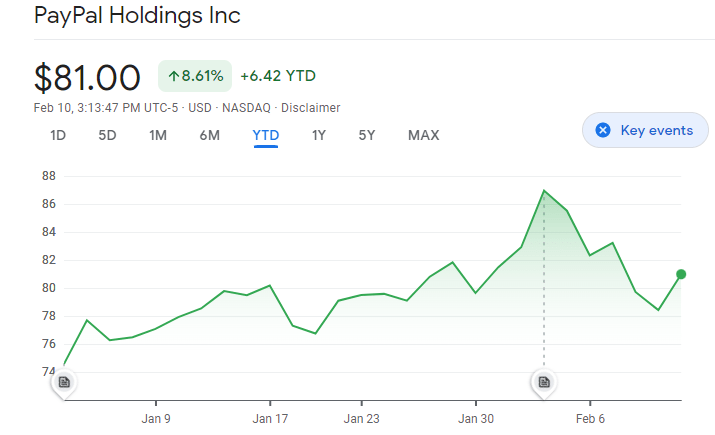Click the Key events star icon
This screenshot has height=435, width=715.
pos(602,130)
